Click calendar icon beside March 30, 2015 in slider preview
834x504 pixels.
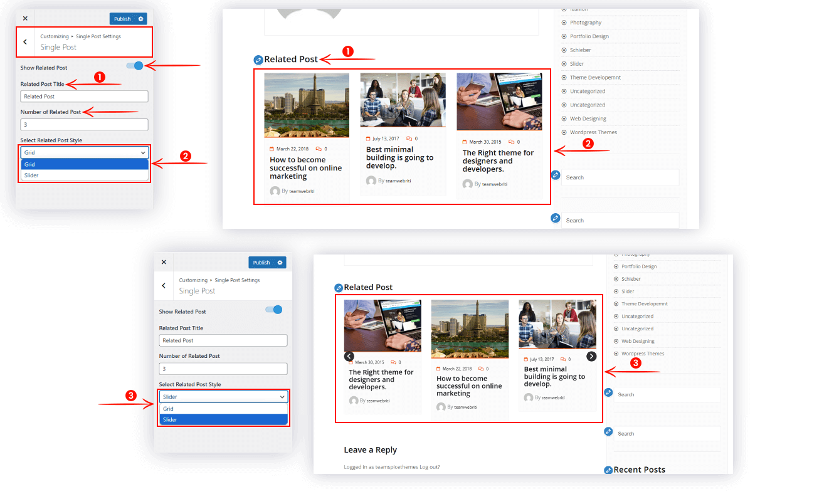tap(351, 362)
